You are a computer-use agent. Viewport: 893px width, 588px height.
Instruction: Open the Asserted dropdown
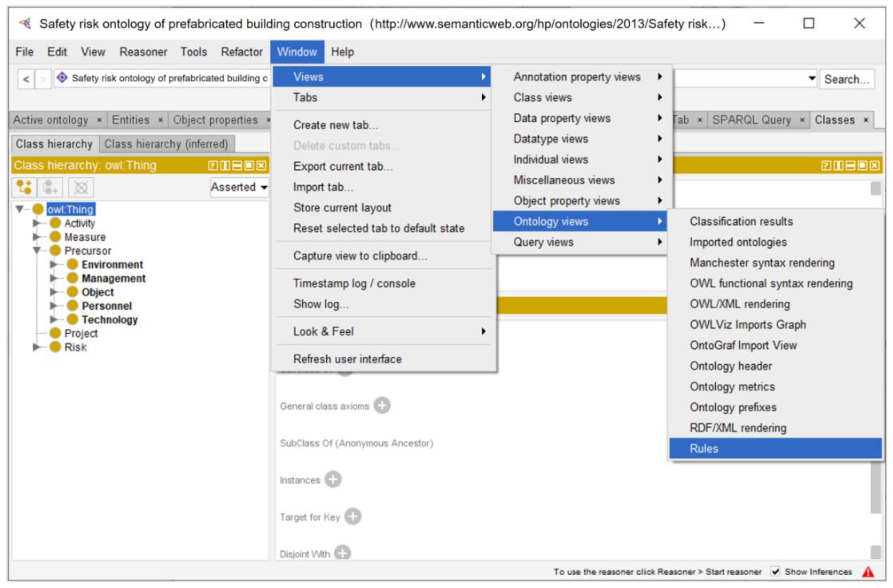coord(239,187)
